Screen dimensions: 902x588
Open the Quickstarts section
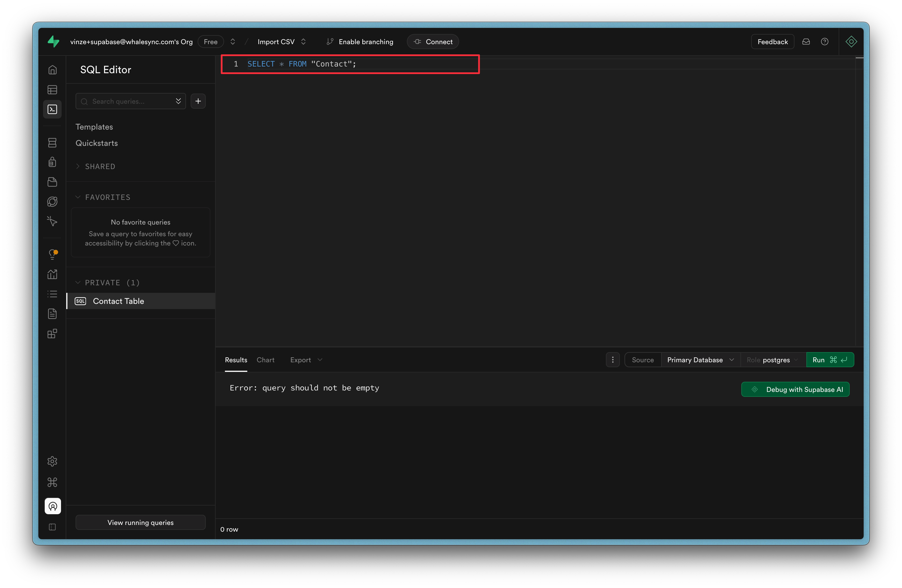coord(97,143)
